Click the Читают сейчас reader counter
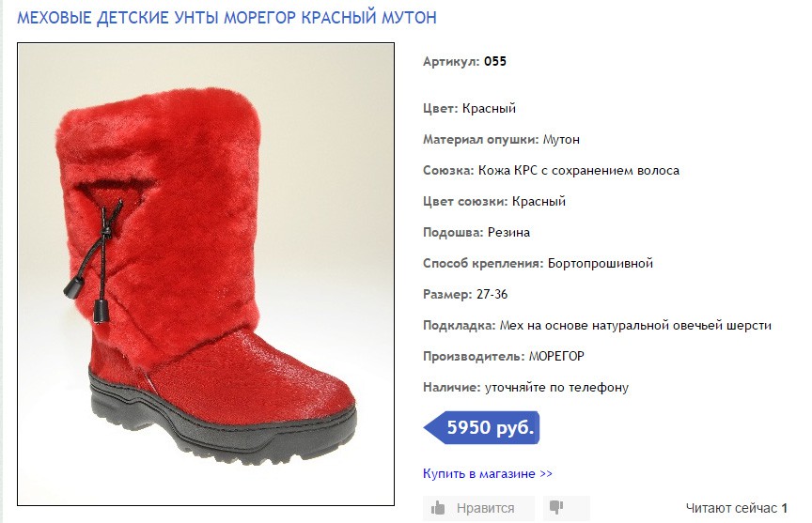 (737, 509)
